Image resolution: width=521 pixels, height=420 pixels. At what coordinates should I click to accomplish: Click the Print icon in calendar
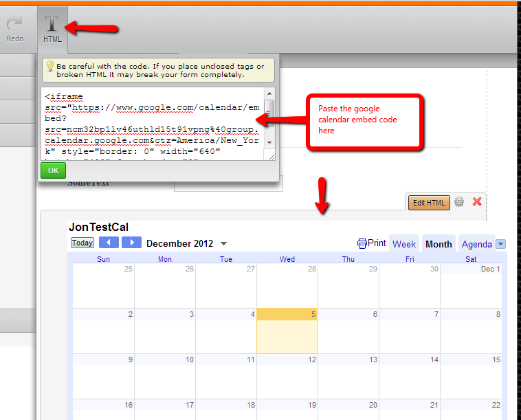(372, 243)
